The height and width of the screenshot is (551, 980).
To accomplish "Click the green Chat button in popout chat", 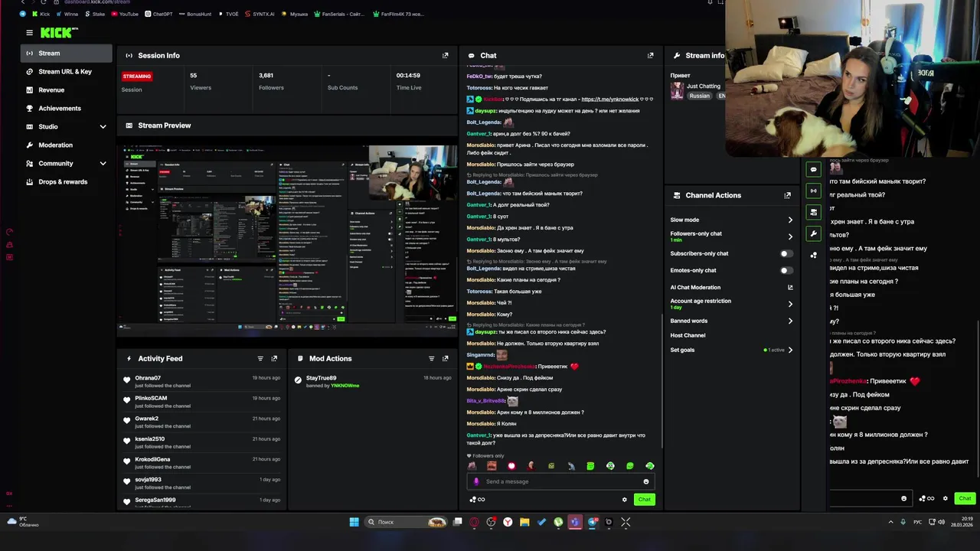I will click(x=965, y=498).
